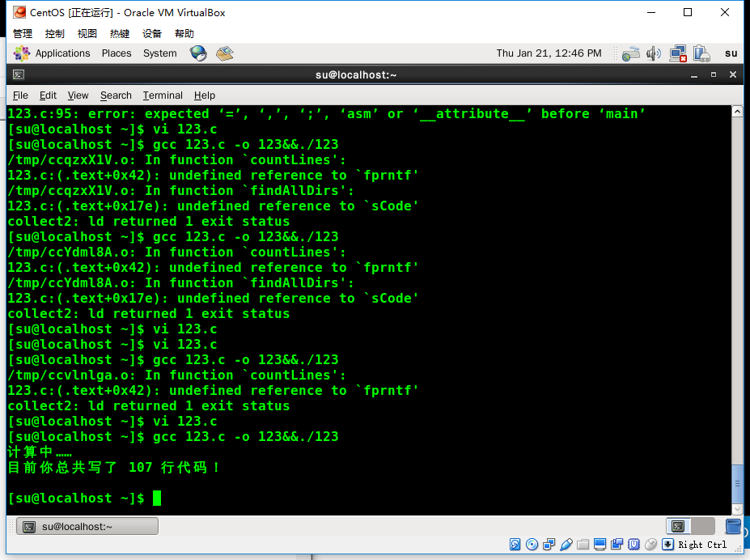
Task: Open the 视图 menu in VirtualBox
Action: pos(87,33)
